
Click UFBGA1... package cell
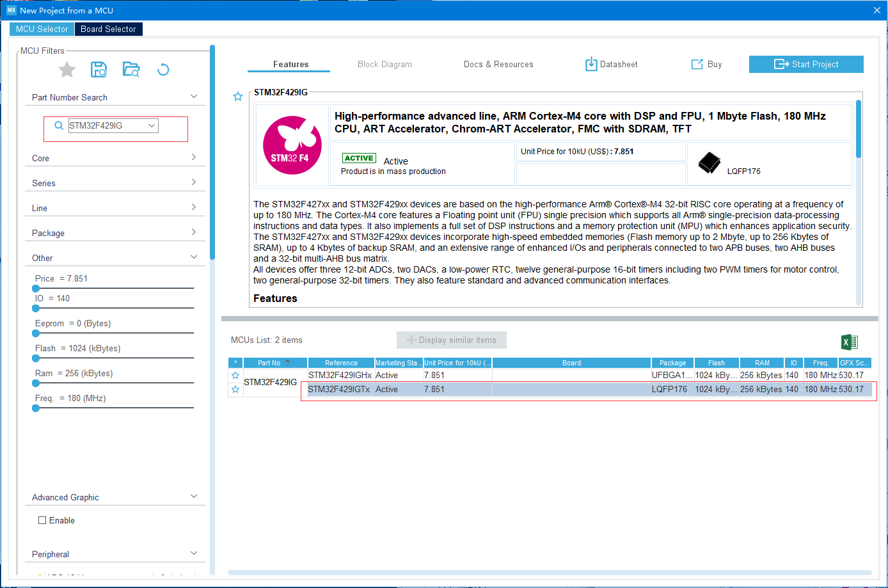coord(672,376)
